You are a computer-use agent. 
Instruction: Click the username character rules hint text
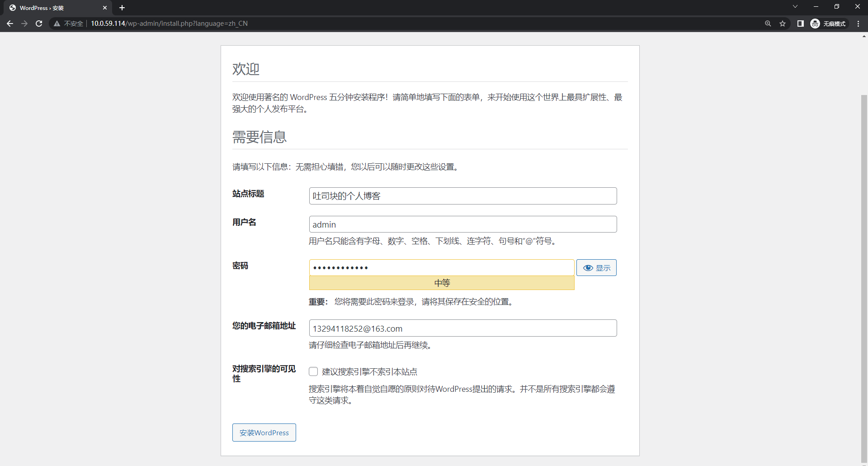click(x=434, y=241)
